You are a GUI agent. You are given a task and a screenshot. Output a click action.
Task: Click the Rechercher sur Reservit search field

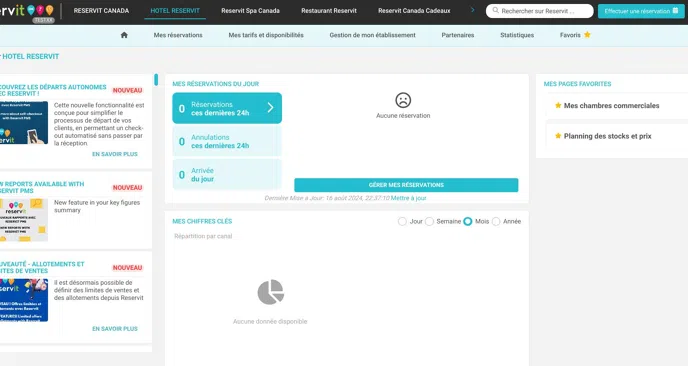[540, 11]
